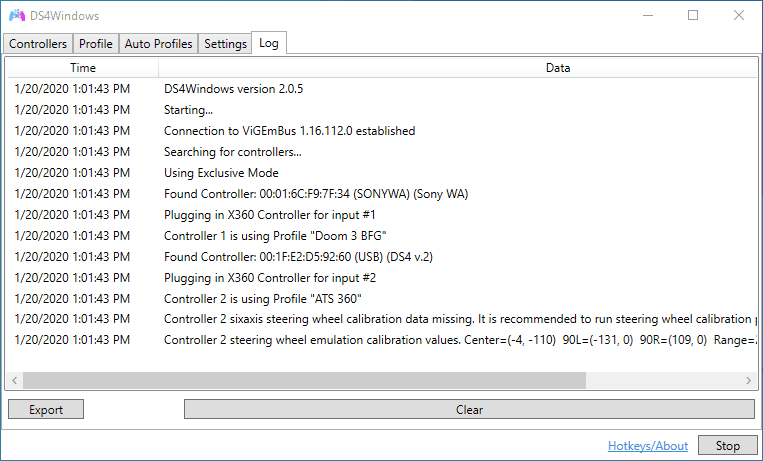The height and width of the screenshot is (461, 763).
Task: Click the DS4Windows controller app icon
Action: coord(17,16)
